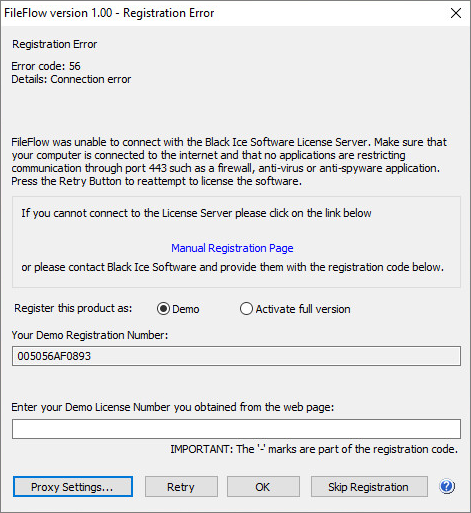Click the Registration Error heading text

point(55,44)
